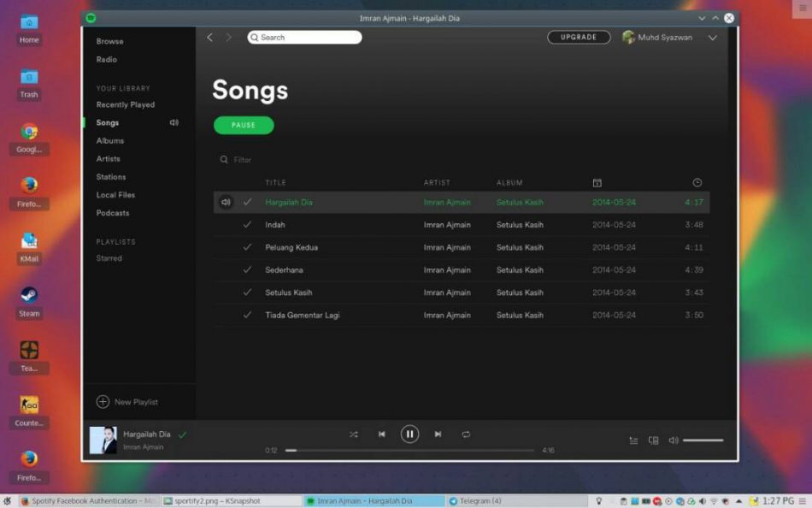Expand the user menu chevron
Screen dimensions: 812x508
pyautogui.click(x=713, y=38)
